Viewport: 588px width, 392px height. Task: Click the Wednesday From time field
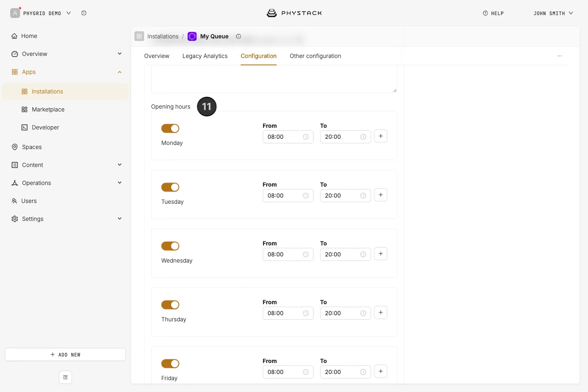pyautogui.click(x=288, y=254)
